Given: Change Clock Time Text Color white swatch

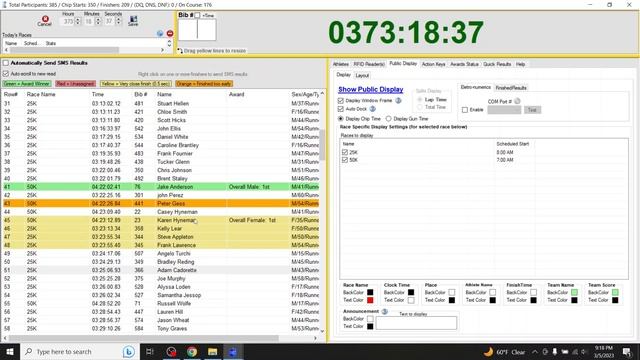Looking at the screenshot, I should point(411,300).
